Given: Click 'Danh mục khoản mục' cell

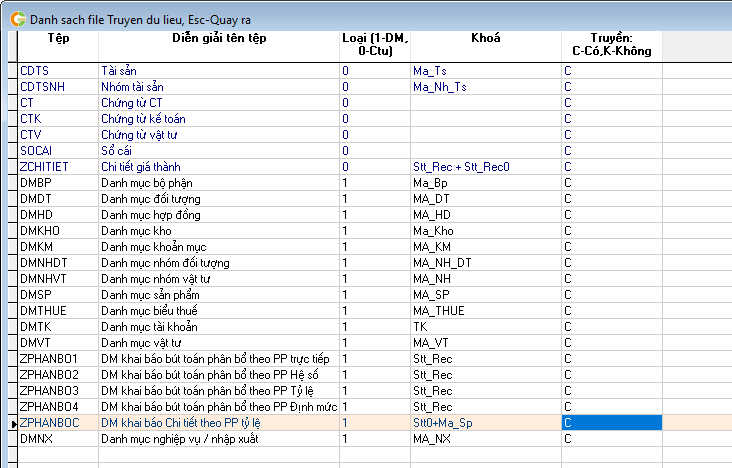Looking at the screenshot, I should pyautogui.click(x=219, y=247).
